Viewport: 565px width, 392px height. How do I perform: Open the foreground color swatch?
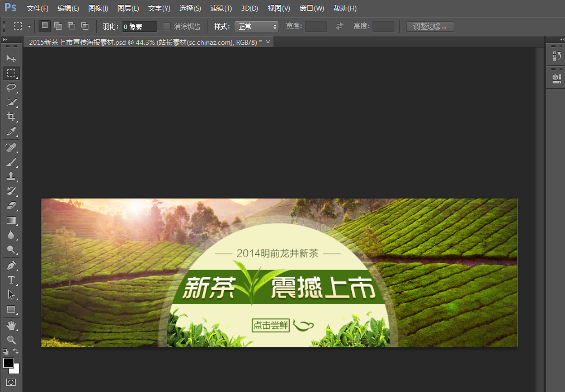pos(8,363)
